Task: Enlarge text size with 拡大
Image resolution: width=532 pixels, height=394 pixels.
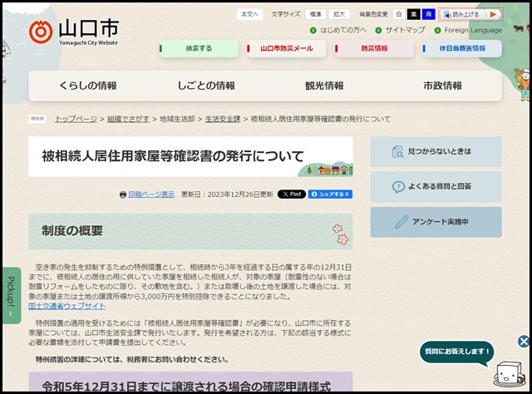Action: [x=339, y=14]
